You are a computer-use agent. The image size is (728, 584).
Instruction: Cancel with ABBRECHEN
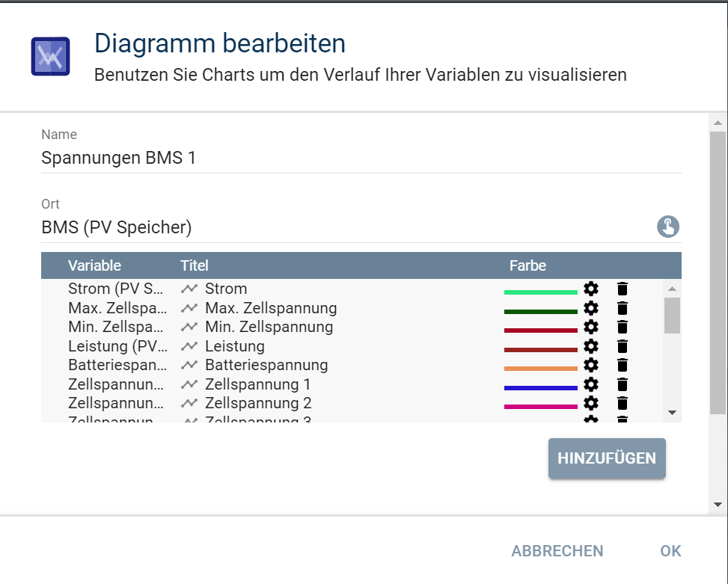click(x=557, y=550)
